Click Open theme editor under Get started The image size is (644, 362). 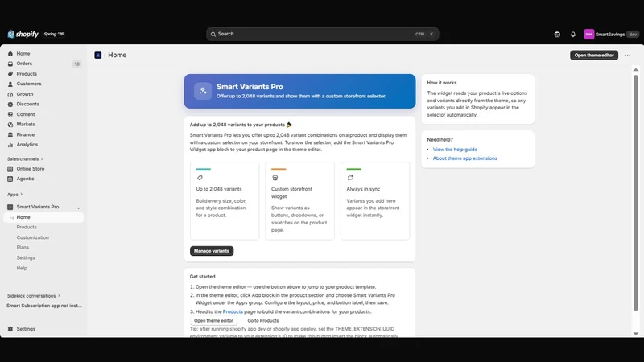213,320
